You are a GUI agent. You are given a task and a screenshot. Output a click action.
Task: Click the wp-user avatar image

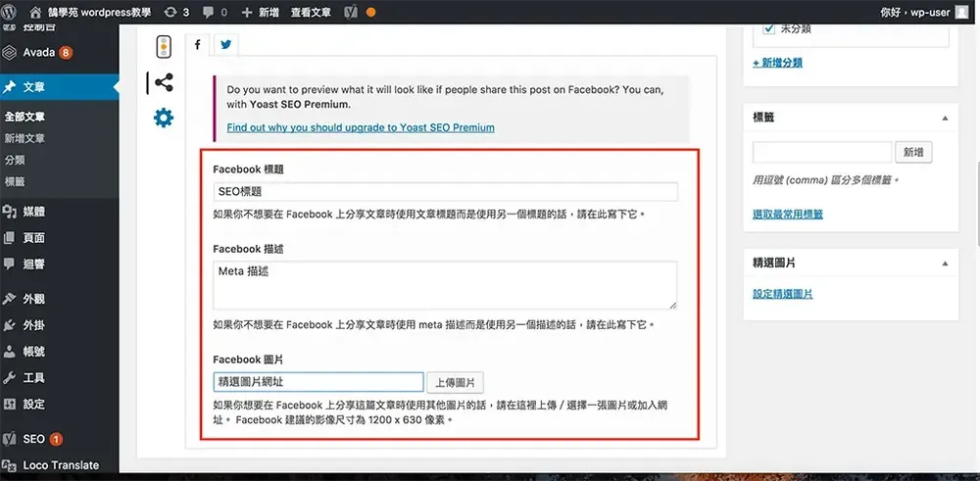click(x=962, y=12)
